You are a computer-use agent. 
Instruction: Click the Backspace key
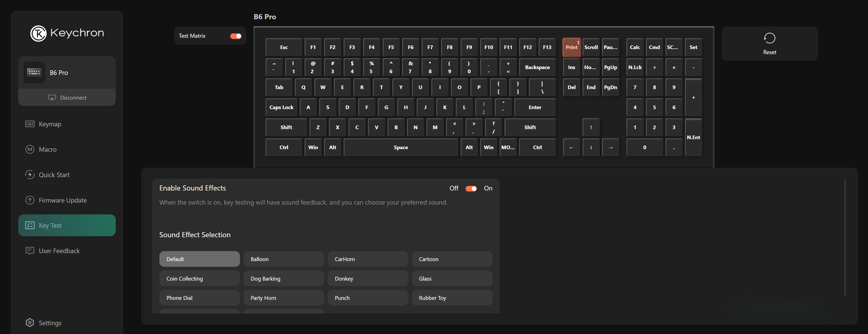(537, 67)
